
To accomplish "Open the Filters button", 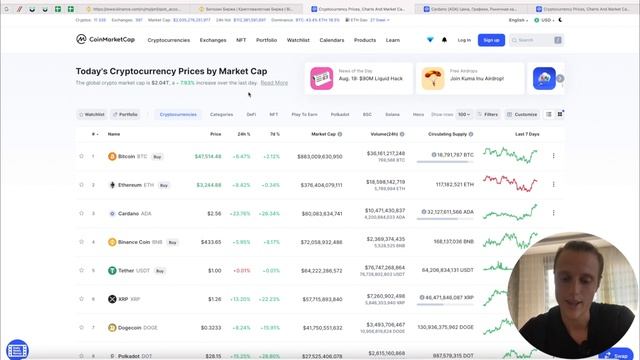I will pos(488,115).
